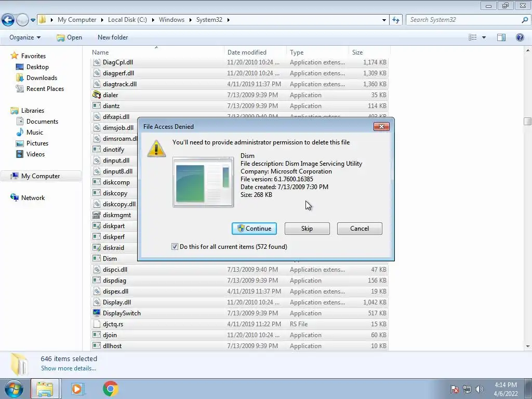Open Recent Places in Favorites
The image size is (532, 399).
pos(40,88)
